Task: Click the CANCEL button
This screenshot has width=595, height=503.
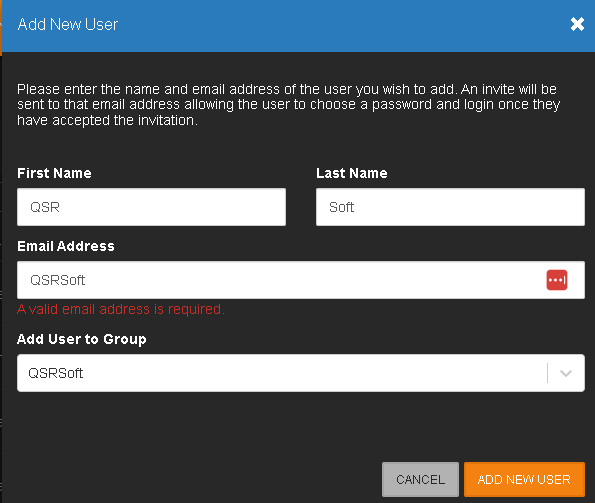Action: 420,479
